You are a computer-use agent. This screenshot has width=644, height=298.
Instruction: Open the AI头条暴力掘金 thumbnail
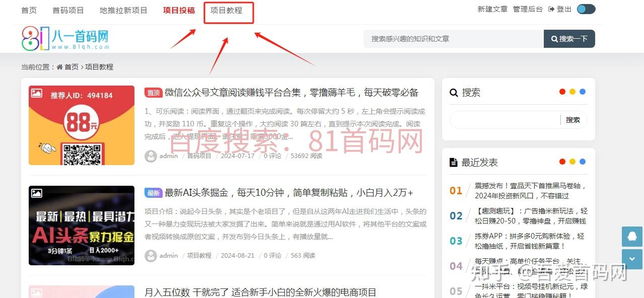pyautogui.click(x=82, y=226)
